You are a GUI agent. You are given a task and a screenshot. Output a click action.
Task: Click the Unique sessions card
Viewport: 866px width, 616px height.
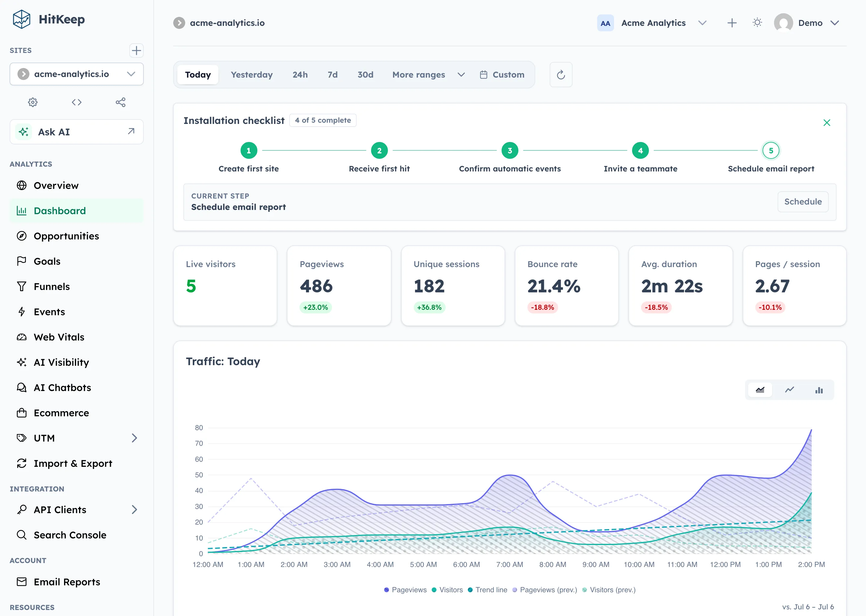point(453,286)
